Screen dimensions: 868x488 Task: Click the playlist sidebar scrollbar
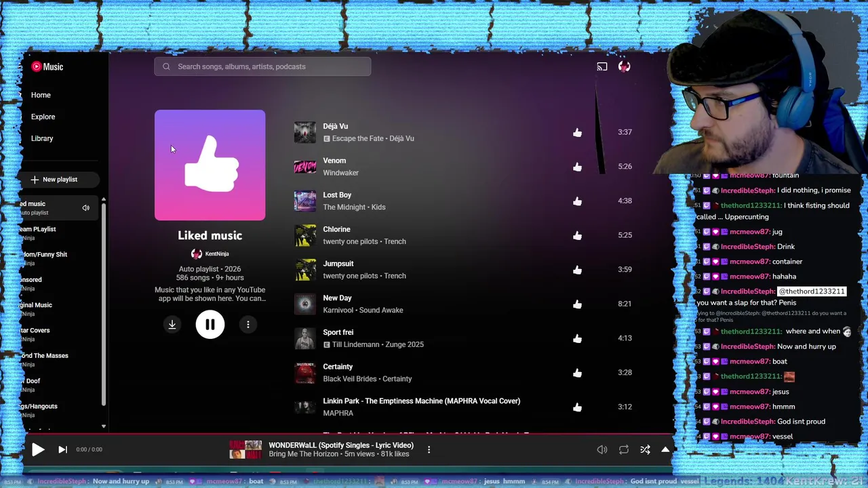point(103,304)
